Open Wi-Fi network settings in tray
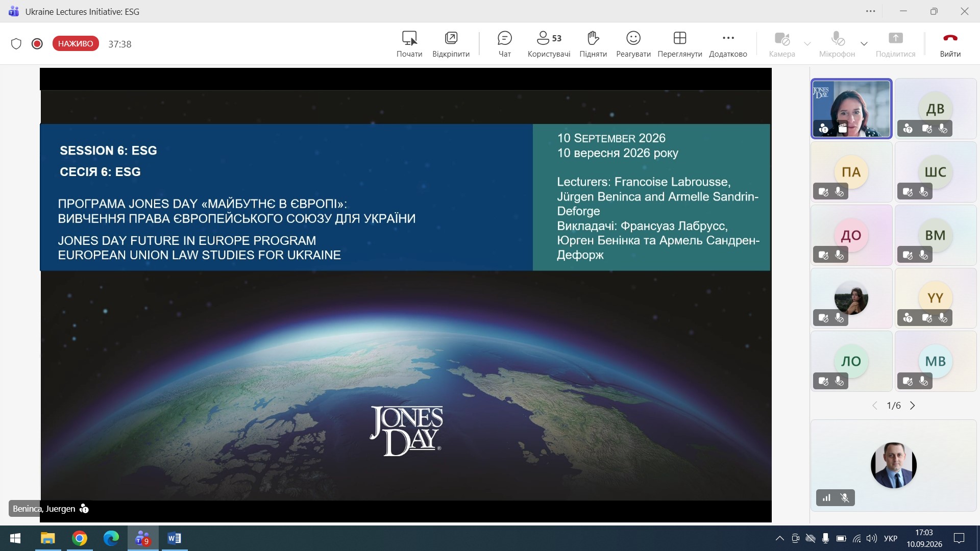The image size is (980, 551). coord(857,538)
